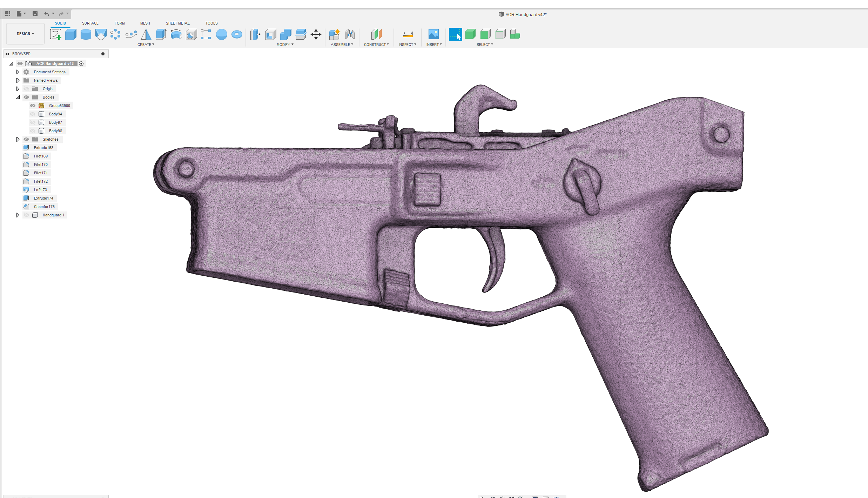868x498 pixels.
Task: Open the MODIFY menu
Action: [x=285, y=45]
